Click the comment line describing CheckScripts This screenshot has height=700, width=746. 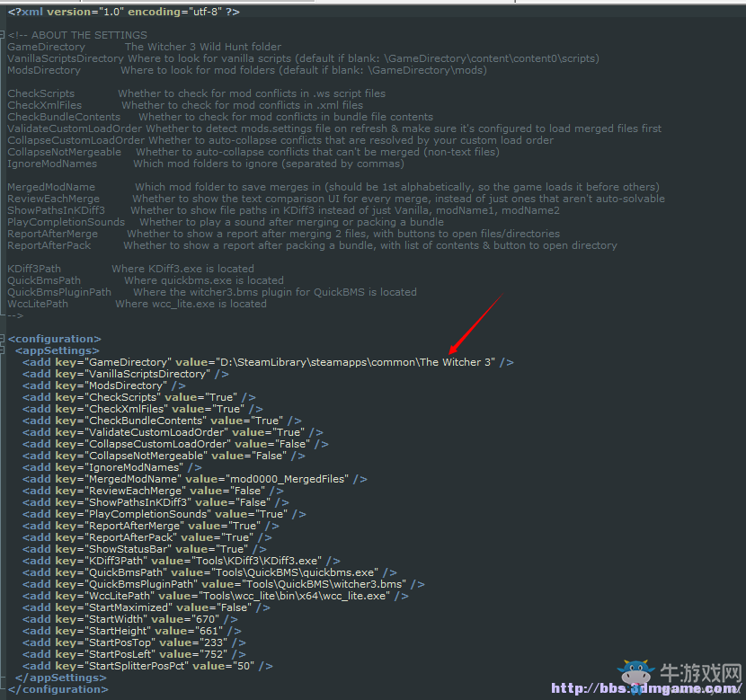[197, 93]
